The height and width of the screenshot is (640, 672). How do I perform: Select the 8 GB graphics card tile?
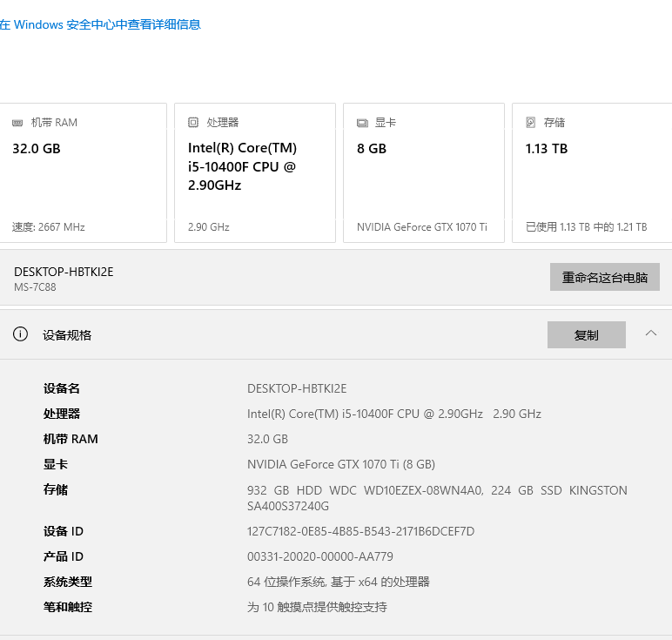point(423,172)
